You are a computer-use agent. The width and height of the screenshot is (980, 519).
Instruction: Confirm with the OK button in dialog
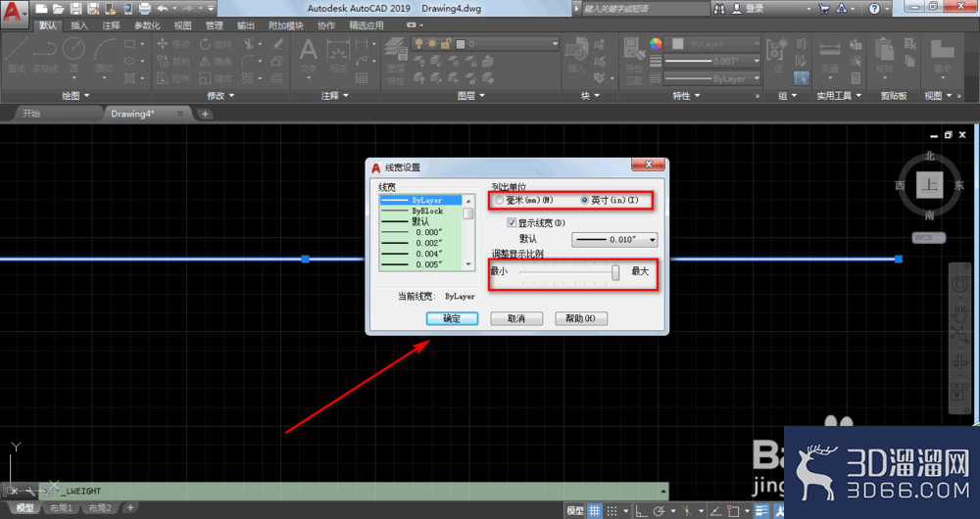point(452,318)
